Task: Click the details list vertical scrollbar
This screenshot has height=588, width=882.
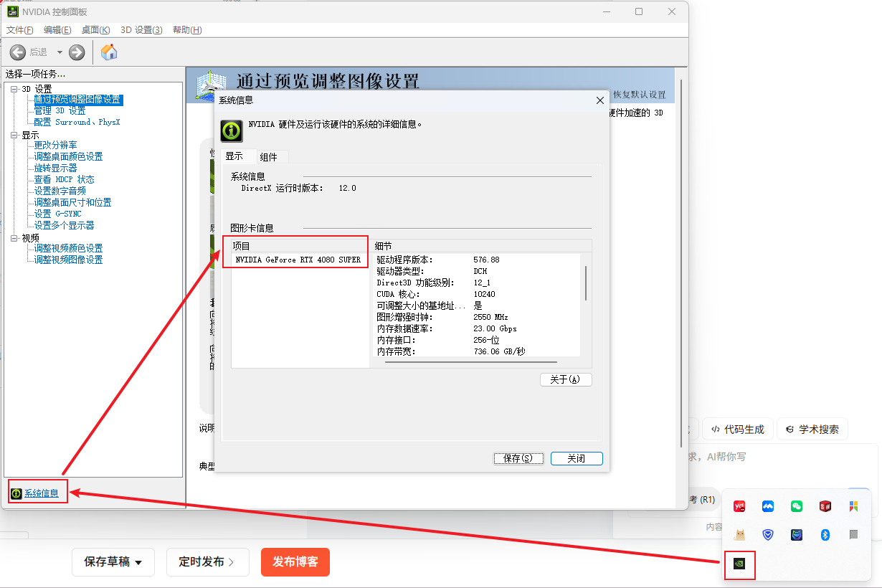Action: [x=586, y=283]
